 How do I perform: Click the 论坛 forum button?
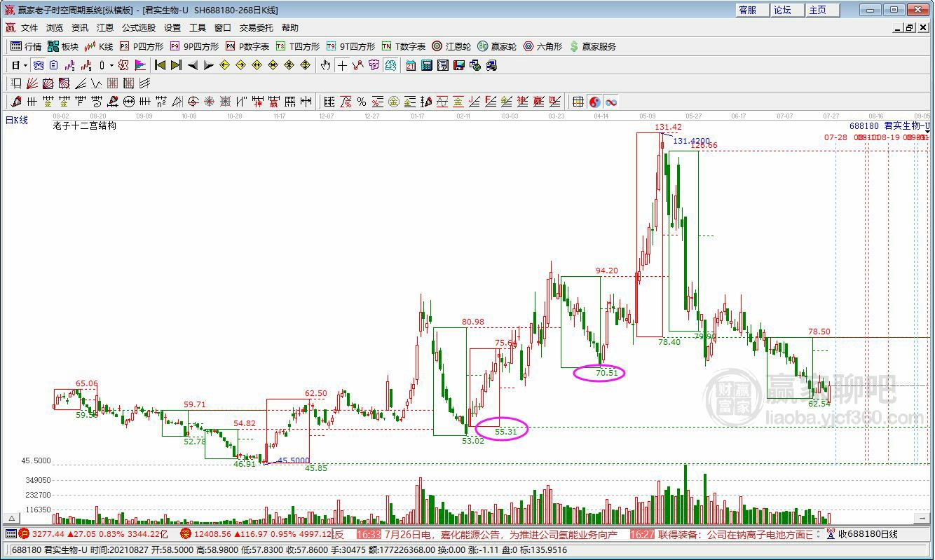pyautogui.click(x=787, y=10)
